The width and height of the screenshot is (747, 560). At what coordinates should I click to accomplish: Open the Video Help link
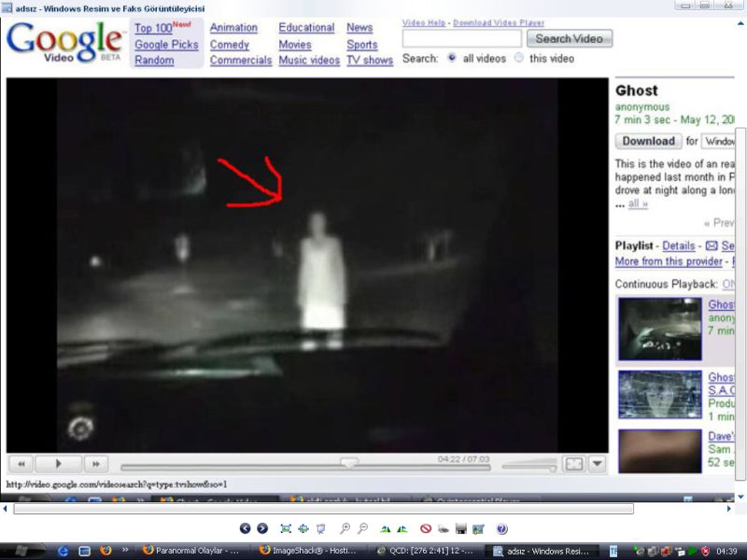click(424, 22)
